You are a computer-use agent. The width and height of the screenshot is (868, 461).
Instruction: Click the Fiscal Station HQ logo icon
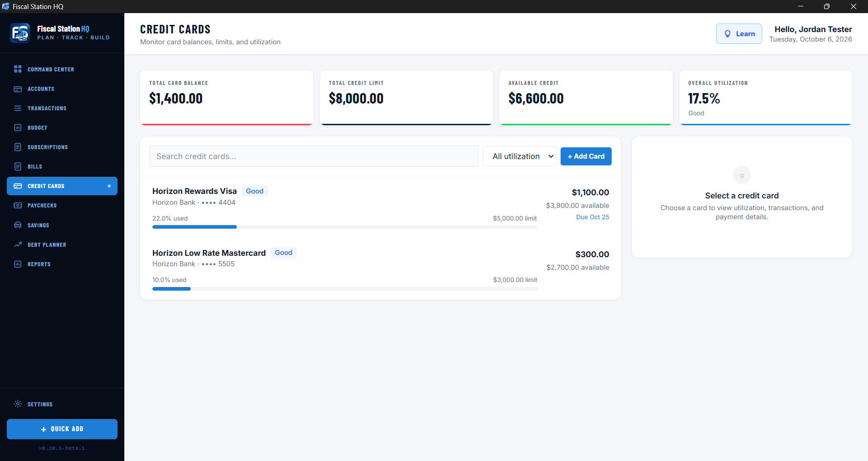pyautogui.click(x=20, y=33)
